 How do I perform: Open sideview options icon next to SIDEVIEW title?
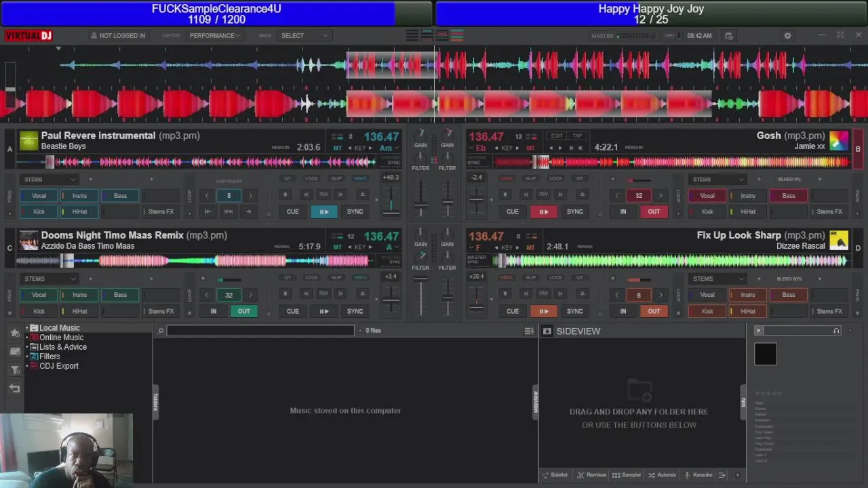pos(547,331)
